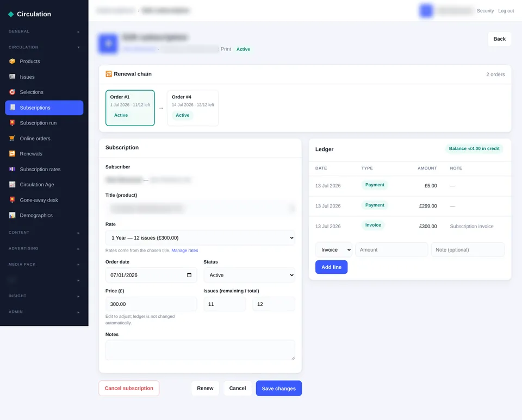Expand the Insight sidebar section
This screenshot has width=522, height=420.
click(x=44, y=296)
